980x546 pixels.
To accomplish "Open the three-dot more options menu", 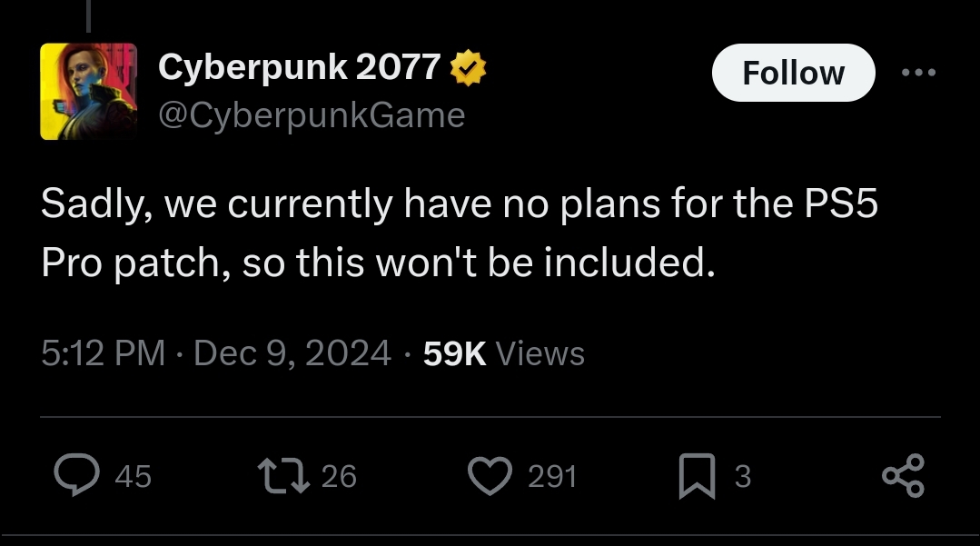I will [x=917, y=72].
